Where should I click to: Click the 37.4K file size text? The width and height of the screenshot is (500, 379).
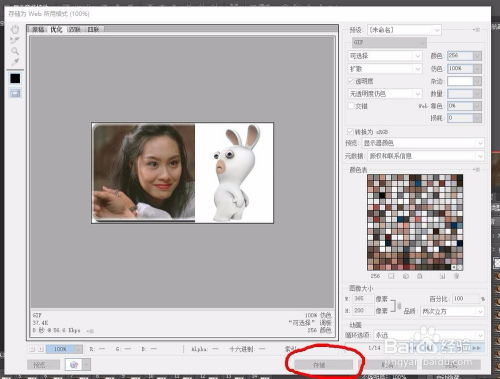[40, 323]
